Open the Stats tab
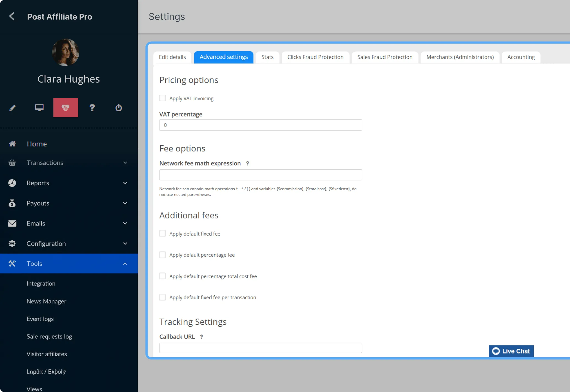The height and width of the screenshot is (392, 570). 267,57
